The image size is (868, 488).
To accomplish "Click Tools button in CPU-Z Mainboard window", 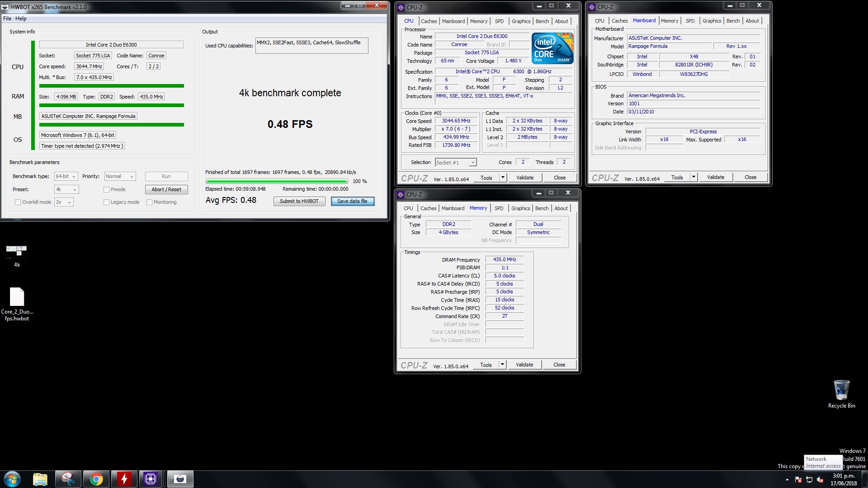I will pyautogui.click(x=677, y=177).
